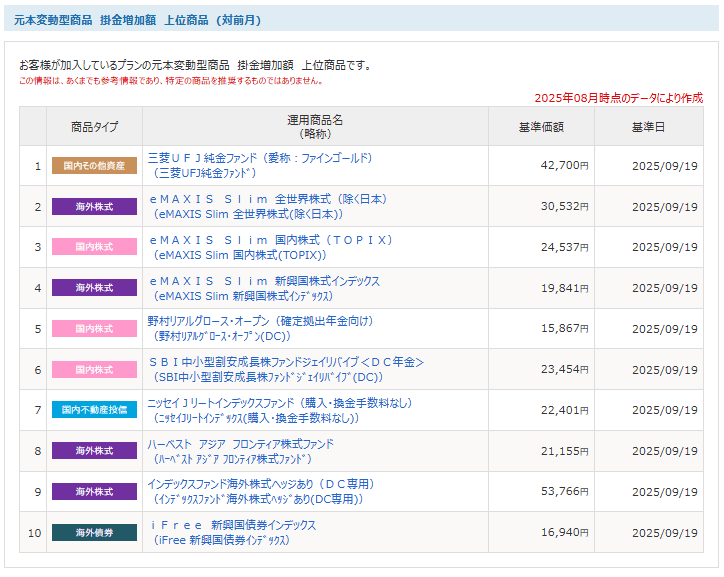The width and height of the screenshot is (724, 577).
Task: Click the 商品タイプ column header
Action: [94, 127]
